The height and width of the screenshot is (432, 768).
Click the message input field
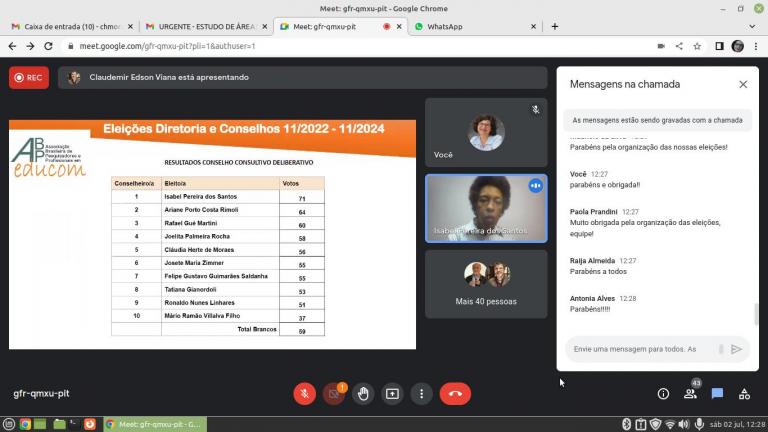click(x=640, y=349)
